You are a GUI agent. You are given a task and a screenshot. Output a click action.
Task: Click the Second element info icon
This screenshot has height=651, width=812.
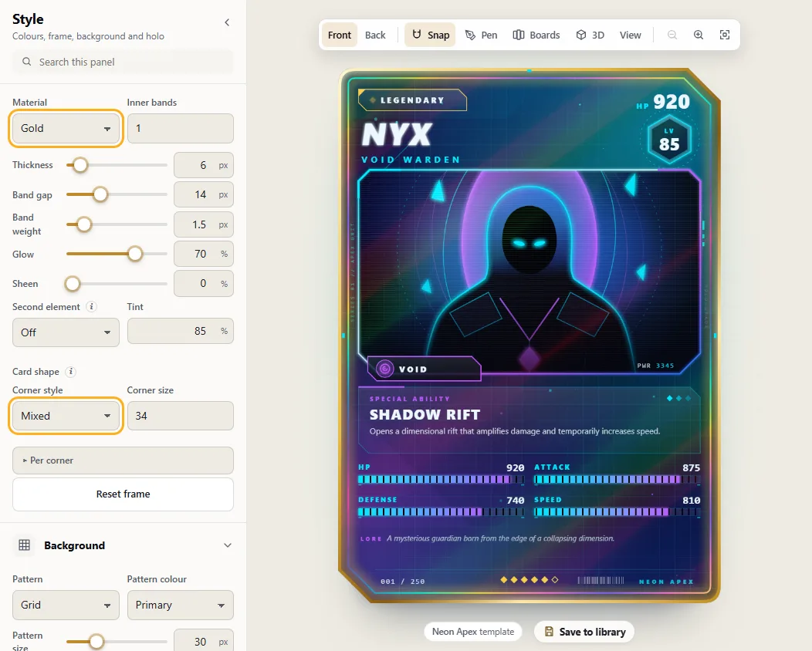[91, 306]
